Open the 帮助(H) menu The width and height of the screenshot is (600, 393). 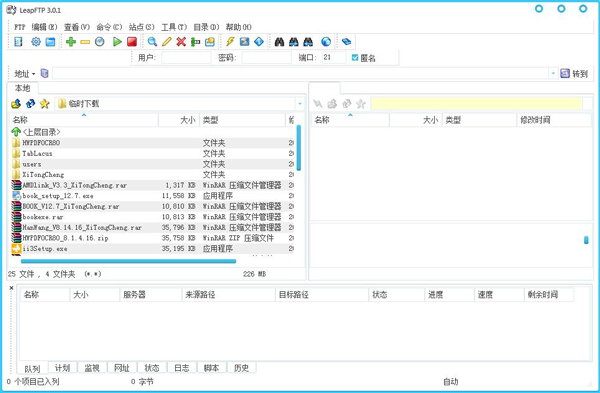click(x=238, y=27)
